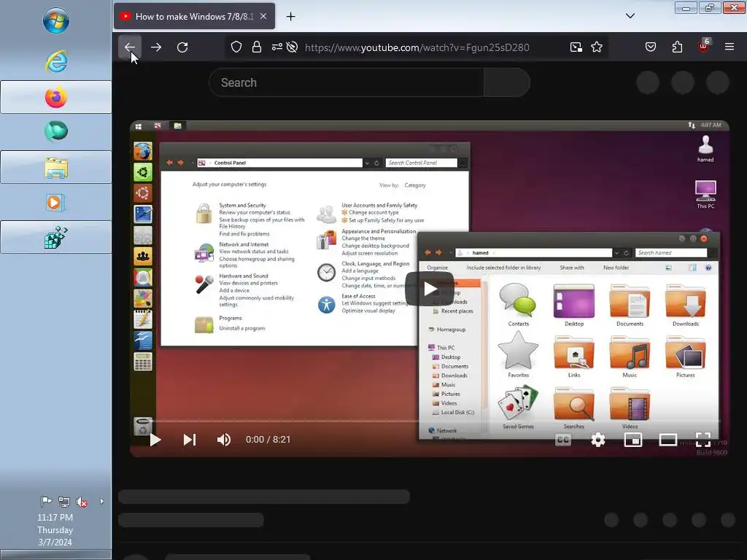The height and width of the screenshot is (560, 747).
Task: Open the Windows Start orb
Action: coord(55,21)
